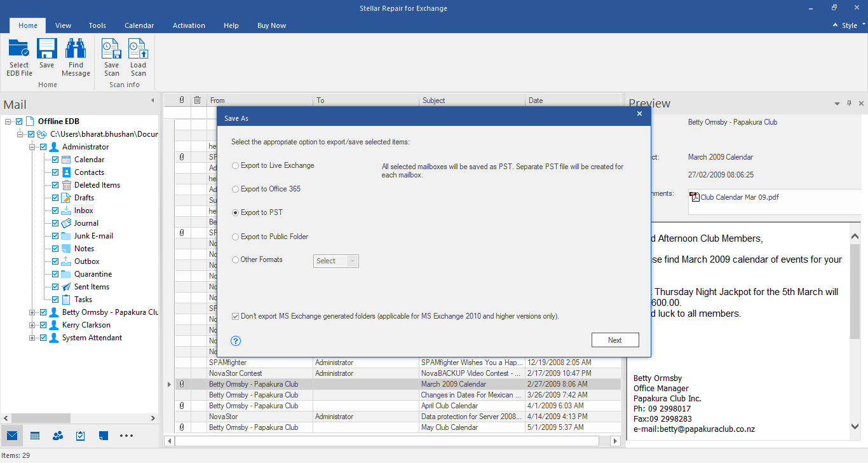Select Export to Office 365 option
Viewport: 868px width, 463px height.
point(266,189)
